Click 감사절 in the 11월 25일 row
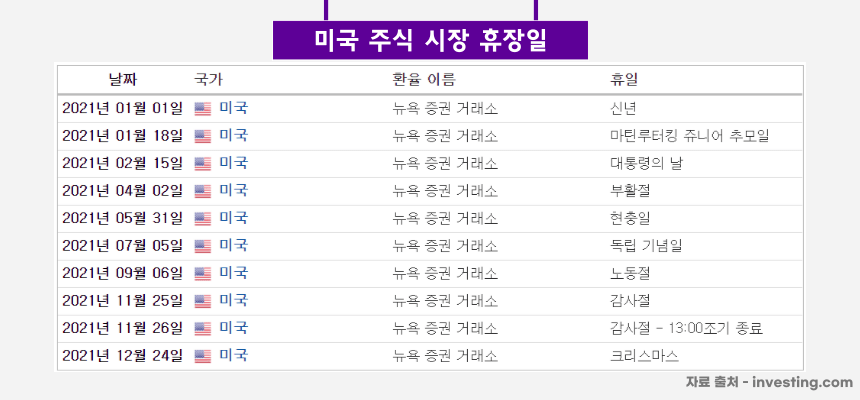Viewport: 860px width, 400px height. [630, 301]
